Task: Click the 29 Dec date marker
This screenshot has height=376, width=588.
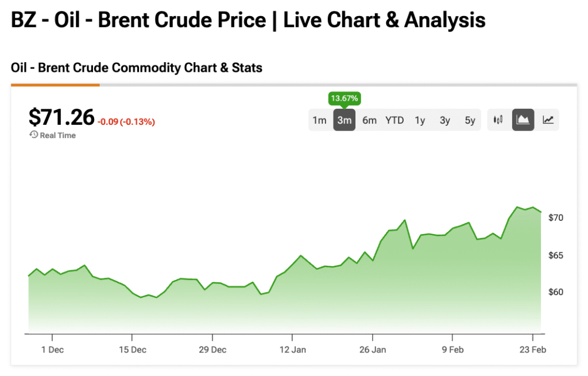Action: click(212, 350)
